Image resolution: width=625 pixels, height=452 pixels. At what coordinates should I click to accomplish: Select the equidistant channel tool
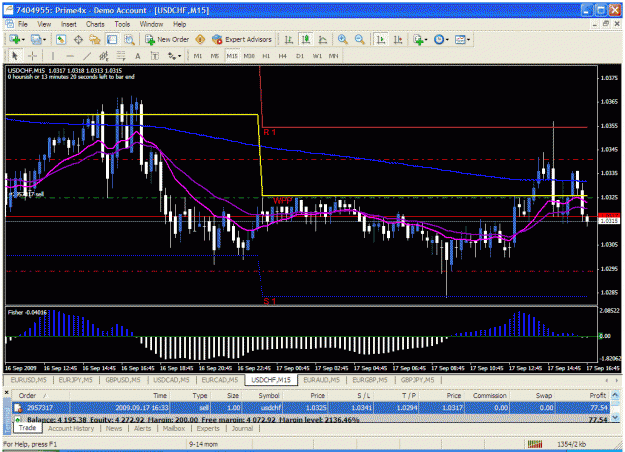pos(104,56)
